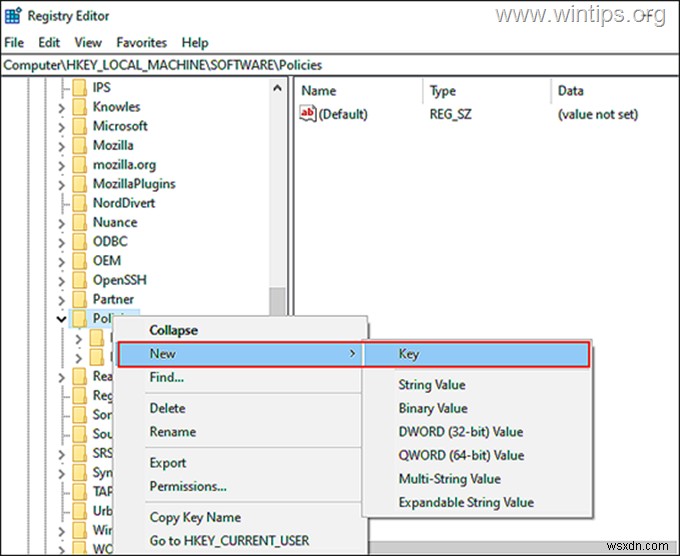Open the Help menu
The image size is (680, 556).
coord(195,43)
